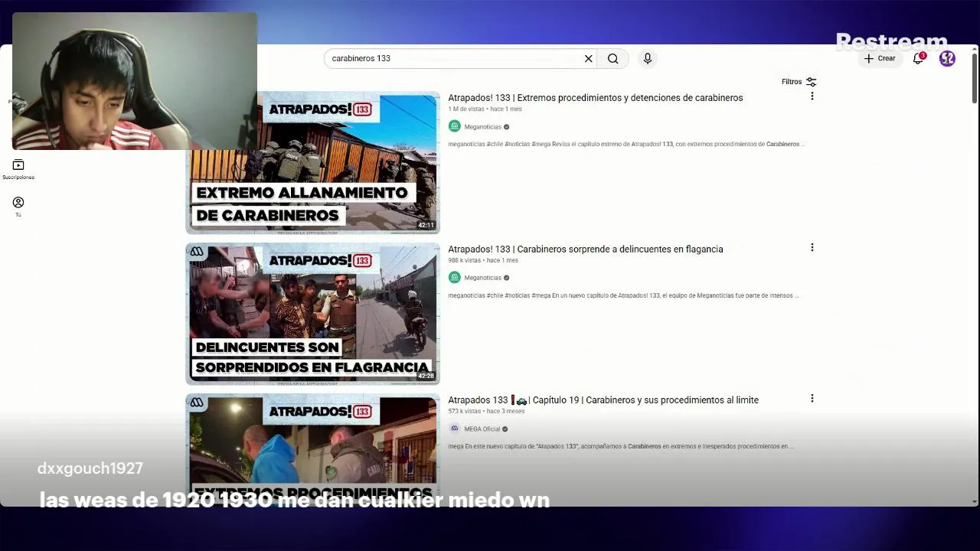This screenshot has height=551, width=980.
Task: Click '988 k vistas · hace 1 mes' text
Action: [x=483, y=260]
